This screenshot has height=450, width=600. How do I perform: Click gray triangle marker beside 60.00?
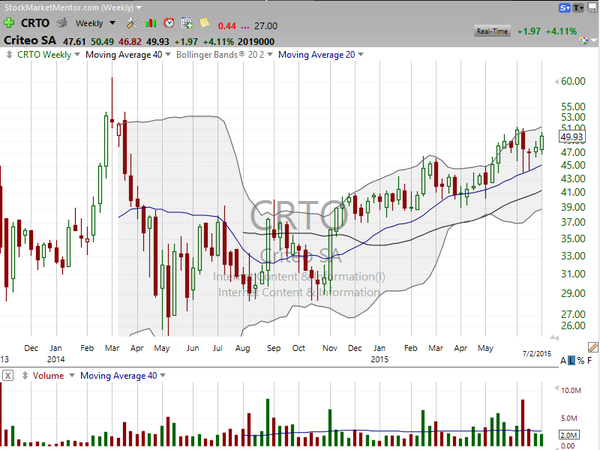[x=556, y=82]
